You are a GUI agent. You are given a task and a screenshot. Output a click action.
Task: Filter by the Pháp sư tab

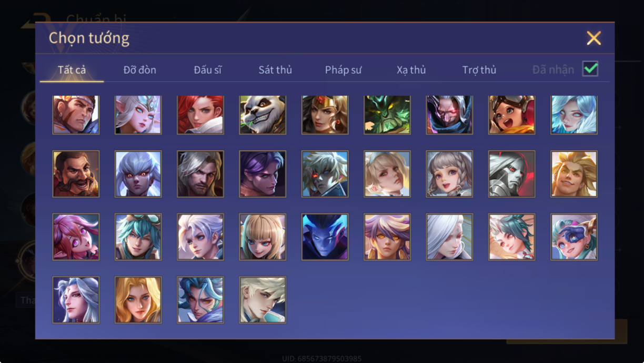click(343, 70)
